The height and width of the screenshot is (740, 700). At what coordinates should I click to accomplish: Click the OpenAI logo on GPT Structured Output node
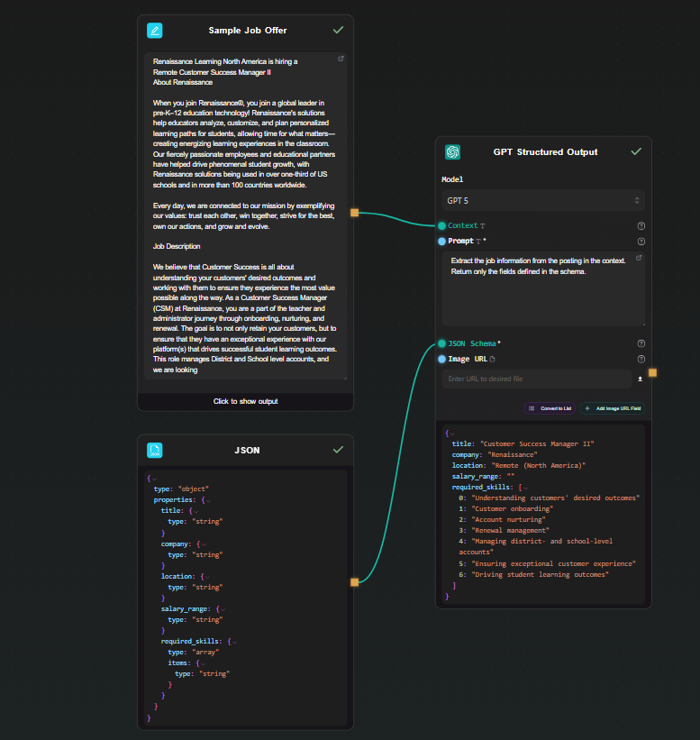coord(453,152)
